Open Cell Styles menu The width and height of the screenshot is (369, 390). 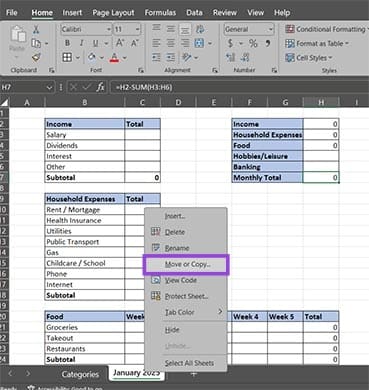click(x=309, y=58)
